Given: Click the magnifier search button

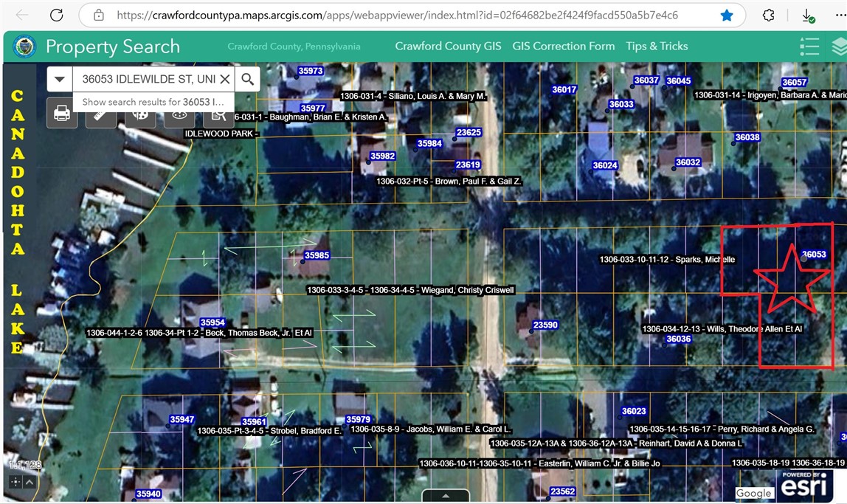Looking at the screenshot, I should [x=248, y=79].
